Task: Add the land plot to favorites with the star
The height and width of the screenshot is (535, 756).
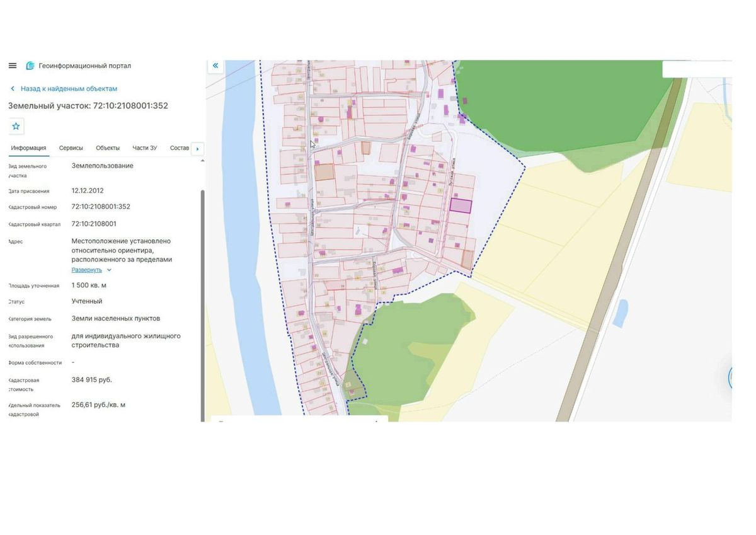Action: (16, 126)
